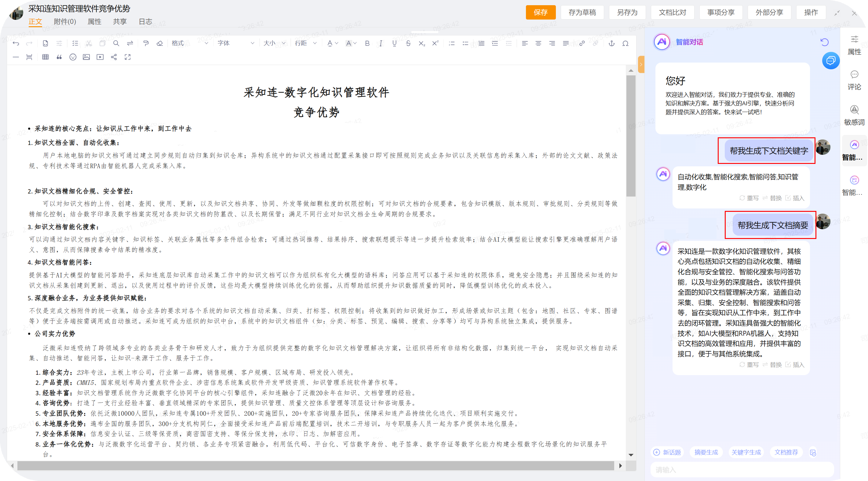Open the 敏感词 sidebar panel
Screen dimensions: 868x481
click(x=854, y=115)
